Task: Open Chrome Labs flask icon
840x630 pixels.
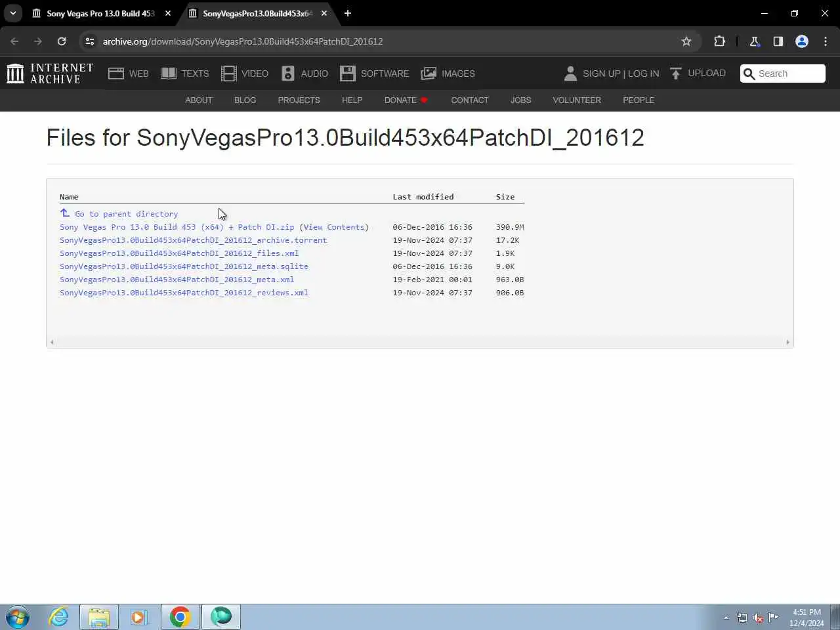Action: (755, 41)
